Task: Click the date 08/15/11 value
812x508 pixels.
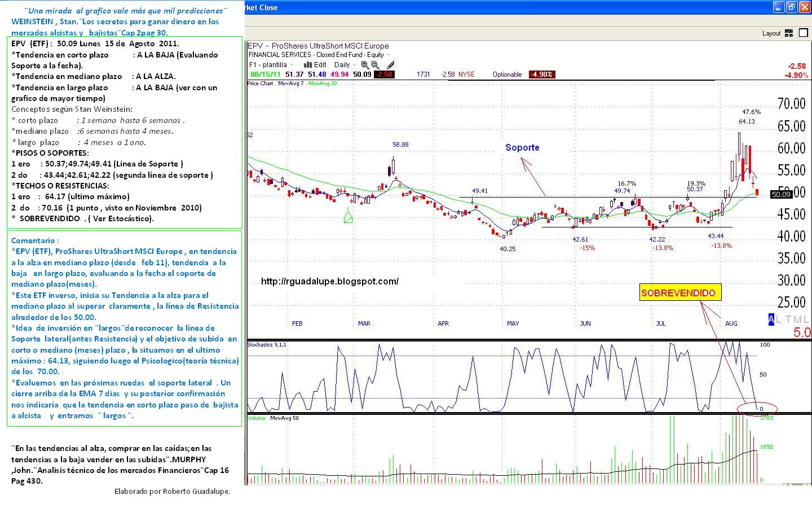Action: [266, 75]
